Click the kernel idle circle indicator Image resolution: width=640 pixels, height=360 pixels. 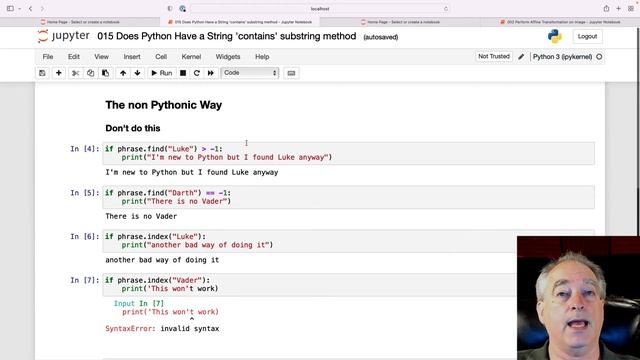pos(599,57)
